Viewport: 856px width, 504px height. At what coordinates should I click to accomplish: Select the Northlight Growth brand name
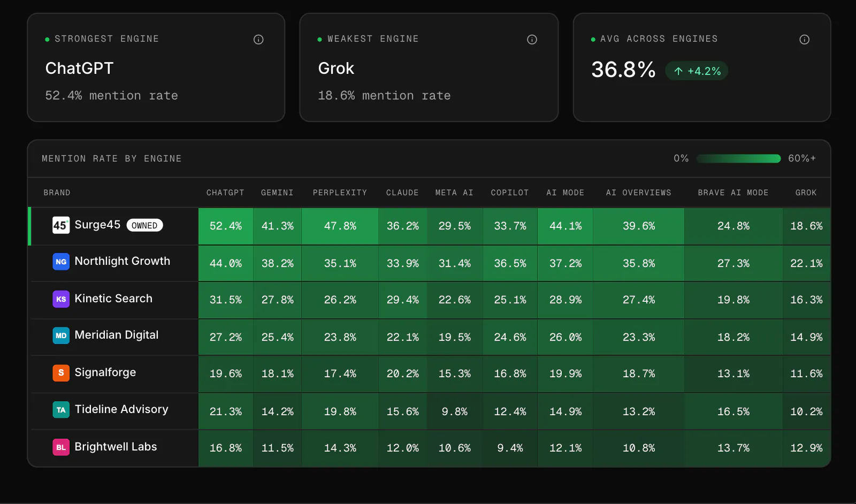[x=123, y=261]
